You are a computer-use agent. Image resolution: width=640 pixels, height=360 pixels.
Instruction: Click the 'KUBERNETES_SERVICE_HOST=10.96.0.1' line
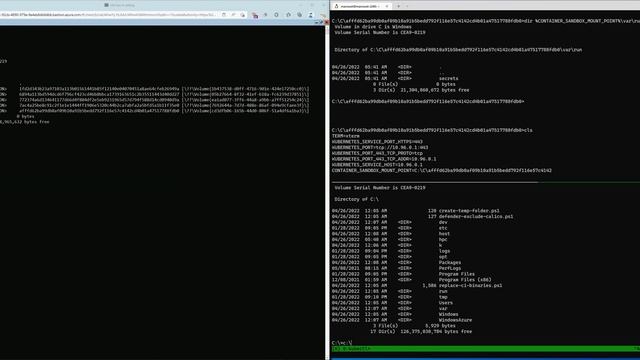coord(377,165)
